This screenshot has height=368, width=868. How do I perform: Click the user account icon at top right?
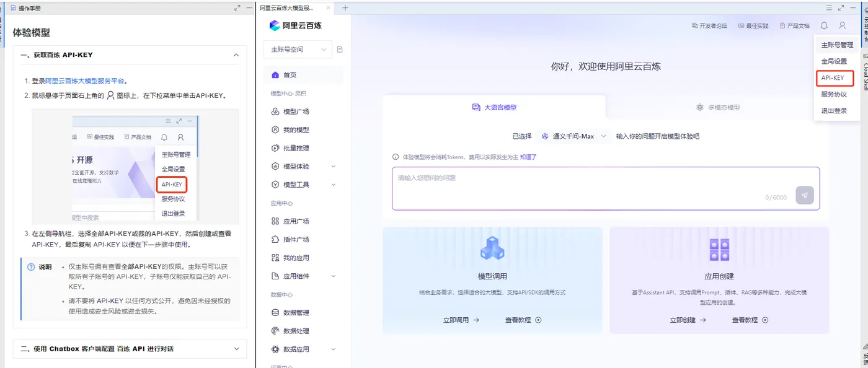click(842, 25)
